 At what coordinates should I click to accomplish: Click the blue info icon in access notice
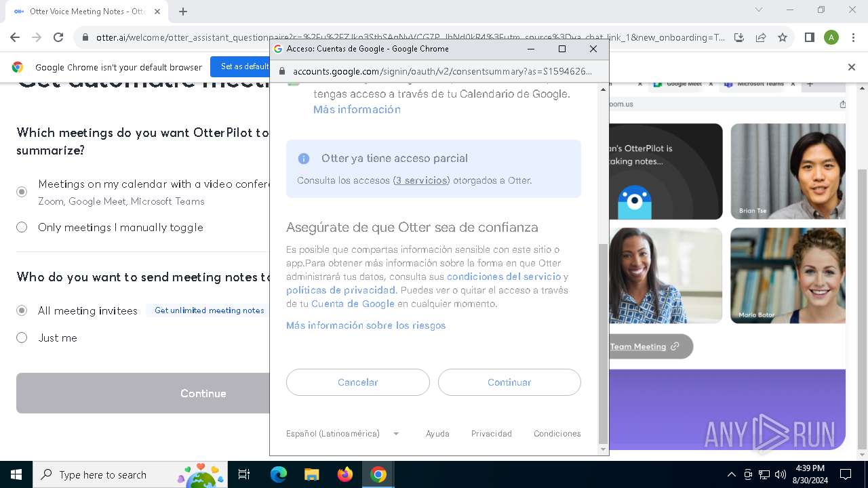click(x=304, y=159)
